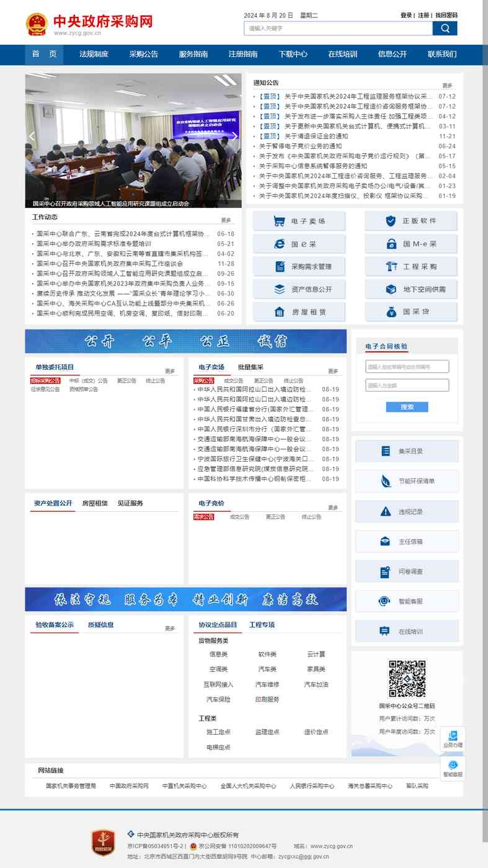Click 更多 beside 工作动态

pos(226,220)
